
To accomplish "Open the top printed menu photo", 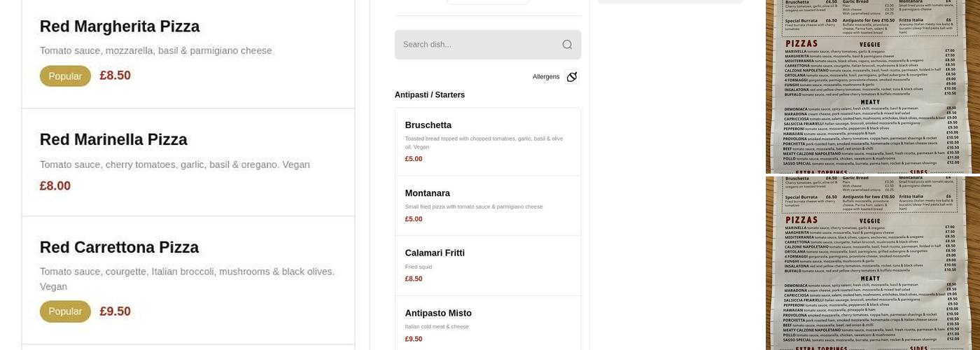I will [872, 86].
